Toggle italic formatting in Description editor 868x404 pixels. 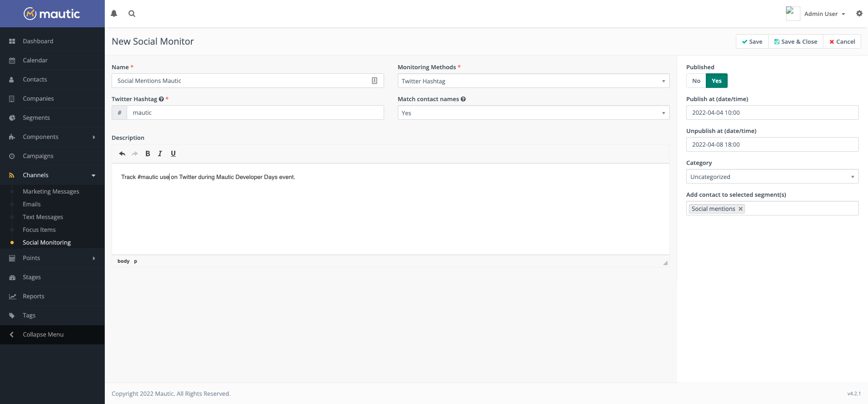(x=160, y=153)
